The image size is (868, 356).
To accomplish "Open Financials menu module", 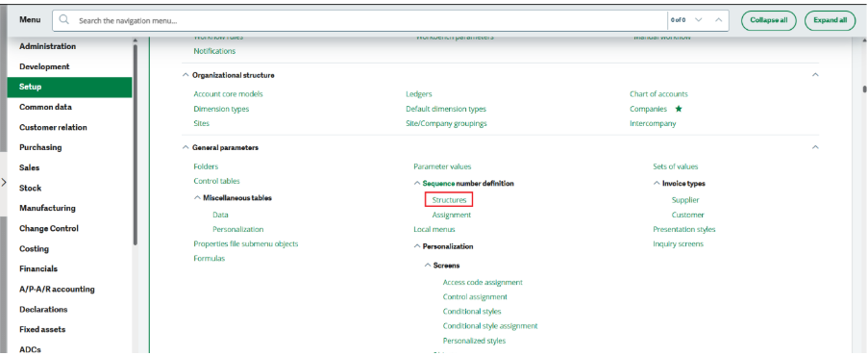I will coord(38,269).
